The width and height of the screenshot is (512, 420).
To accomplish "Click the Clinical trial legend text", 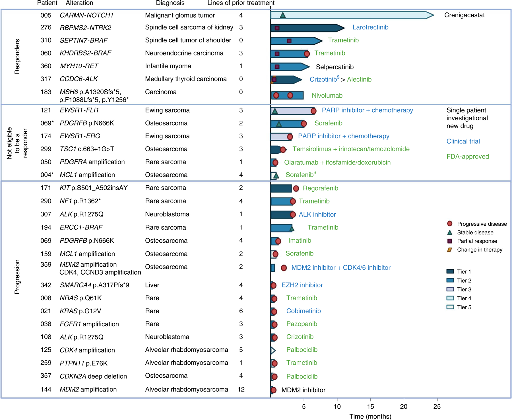I will click(x=463, y=141).
